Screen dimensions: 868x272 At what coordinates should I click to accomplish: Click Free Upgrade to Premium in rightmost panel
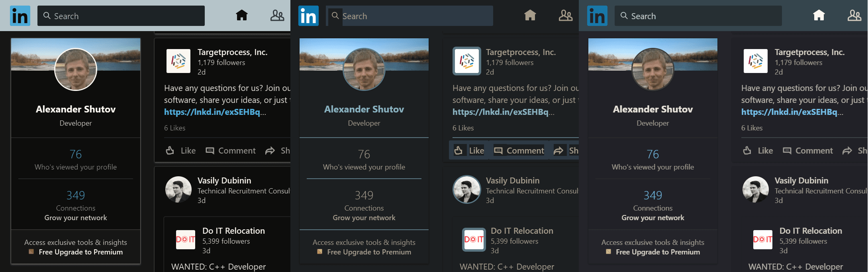click(x=658, y=252)
